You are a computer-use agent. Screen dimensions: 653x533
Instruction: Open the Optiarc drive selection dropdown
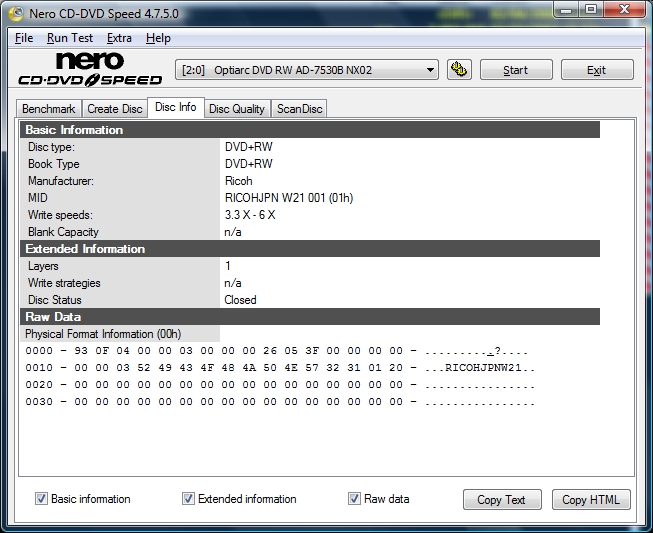click(x=307, y=70)
